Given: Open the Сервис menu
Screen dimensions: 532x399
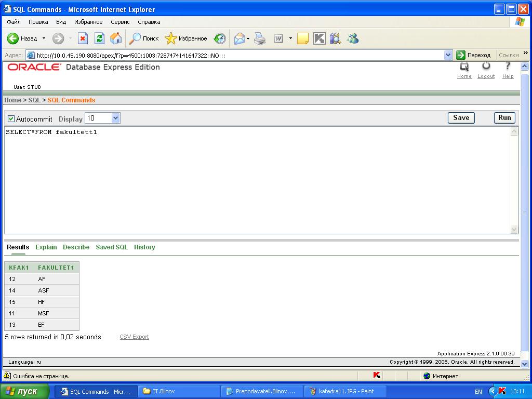Looking at the screenshot, I should 120,22.
